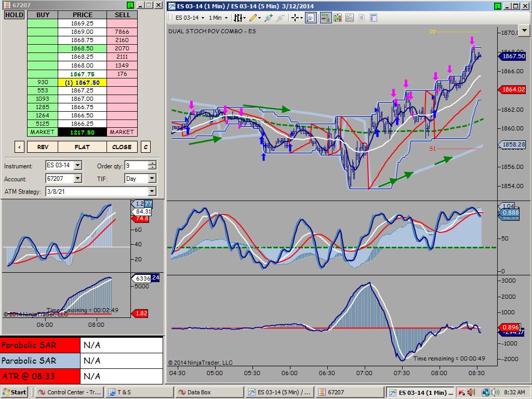
Task: Open the indicators icon in chart toolbar
Action: [x=350, y=18]
